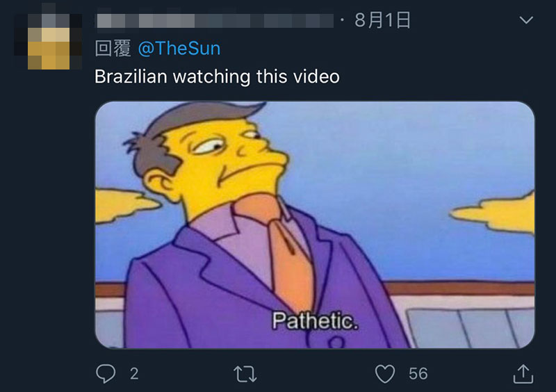Retweet this post using the retweet icon
This screenshot has height=392, width=556.
pos(245,374)
